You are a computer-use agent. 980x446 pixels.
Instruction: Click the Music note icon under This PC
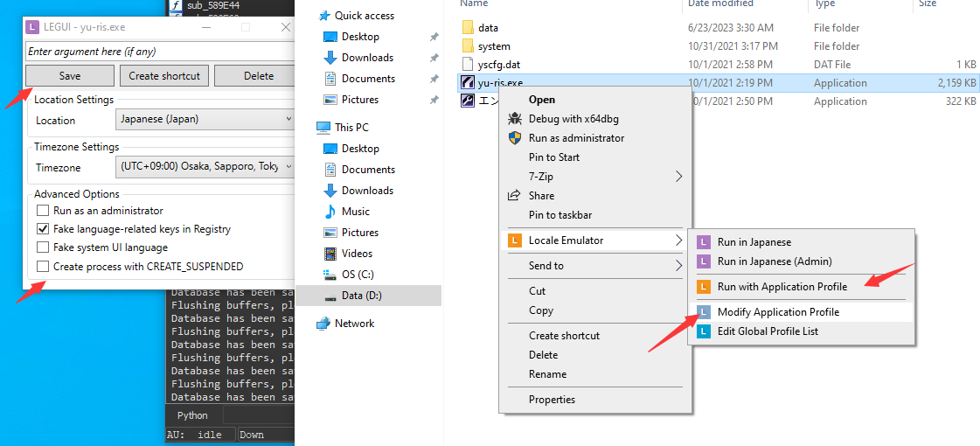pyautogui.click(x=330, y=212)
